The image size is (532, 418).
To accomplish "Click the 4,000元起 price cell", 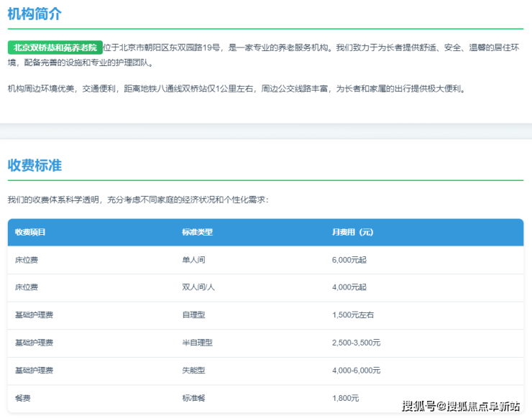I will 349,287.
